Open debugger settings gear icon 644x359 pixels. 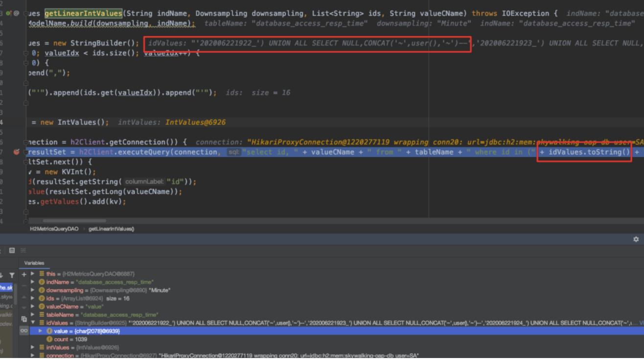coord(636,239)
